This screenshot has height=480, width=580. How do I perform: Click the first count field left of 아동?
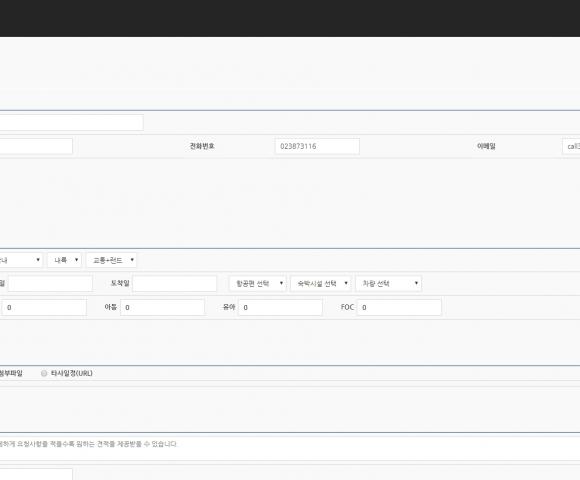coord(44,307)
